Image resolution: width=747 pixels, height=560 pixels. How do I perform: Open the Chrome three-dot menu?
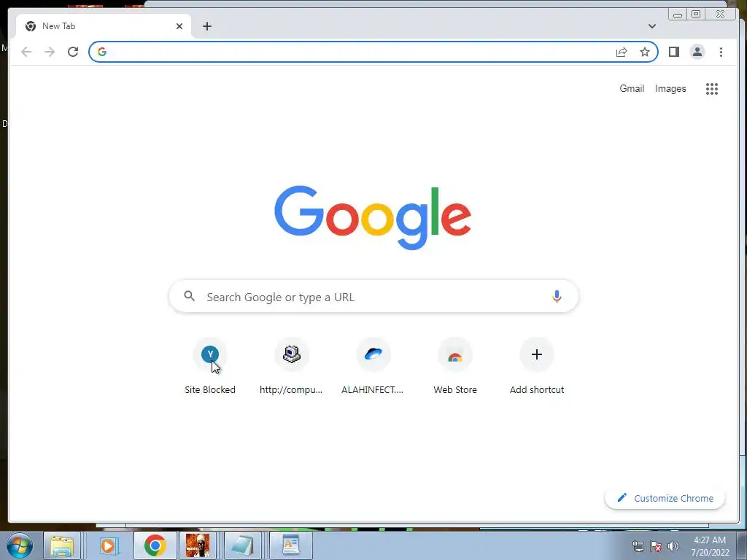tap(721, 52)
